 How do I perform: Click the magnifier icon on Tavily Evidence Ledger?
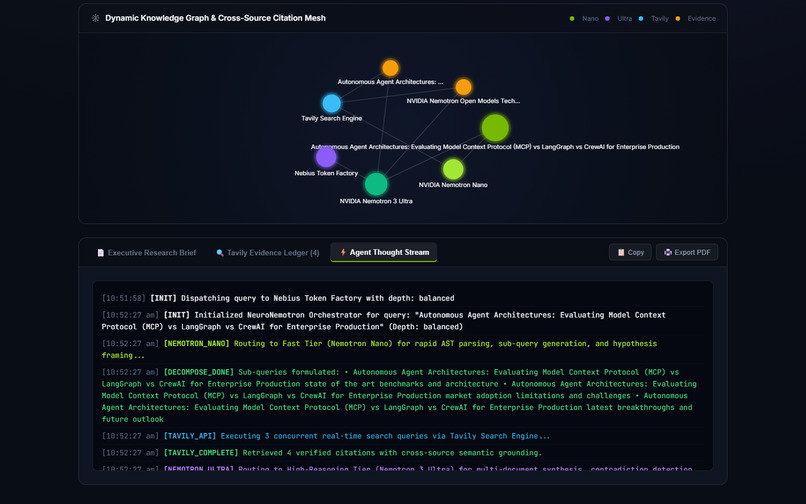click(x=220, y=253)
